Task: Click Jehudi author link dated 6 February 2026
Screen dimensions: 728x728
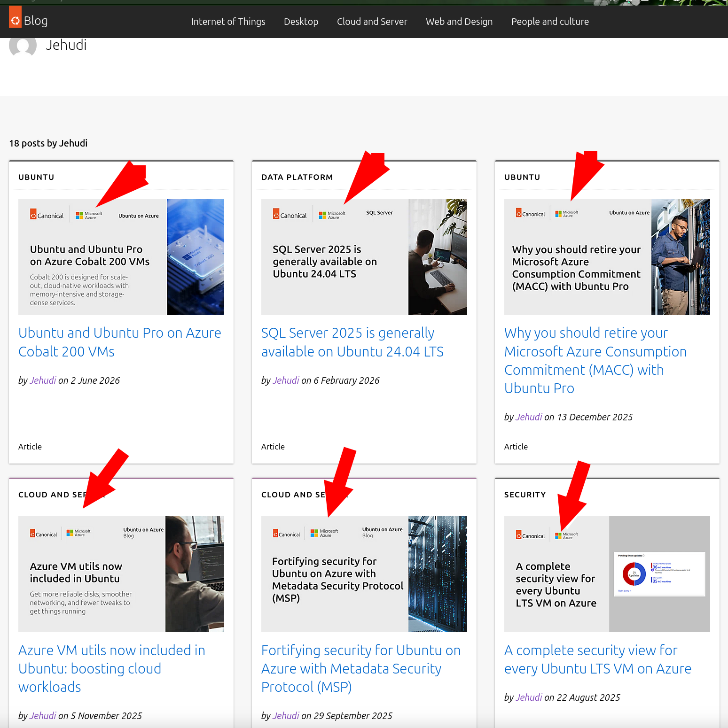Action: pyautogui.click(x=286, y=380)
